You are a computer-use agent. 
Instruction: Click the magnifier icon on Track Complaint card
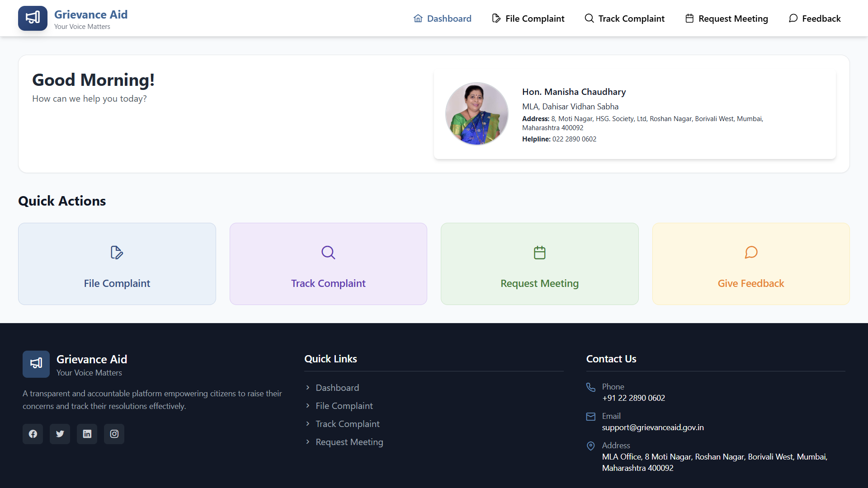click(328, 252)
